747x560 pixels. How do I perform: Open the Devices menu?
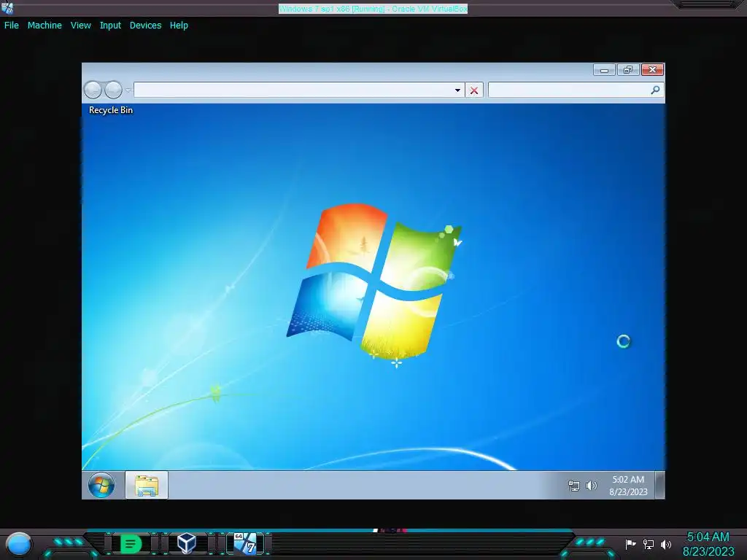[x=145, y=26]
